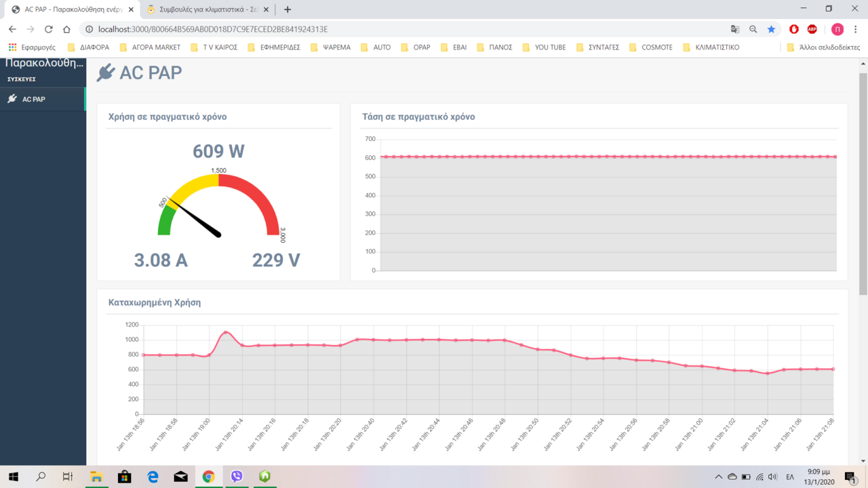This screenshot has height=488, width=868.
Task: Click the plug icon in the sidebar AC PAP row
Action: (x=12, y=99)
